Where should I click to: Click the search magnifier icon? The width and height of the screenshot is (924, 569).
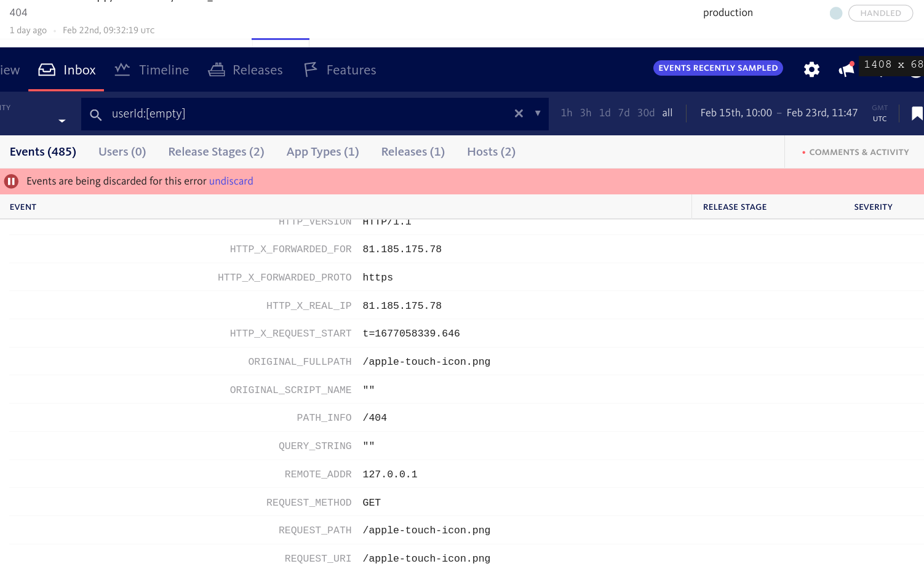[x=97, y=114]
